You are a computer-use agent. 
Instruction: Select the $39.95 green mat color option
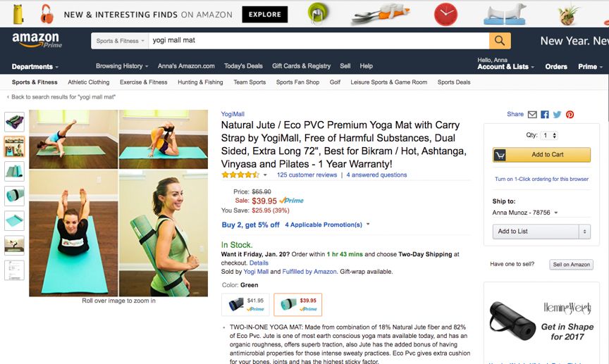(297, 304)
